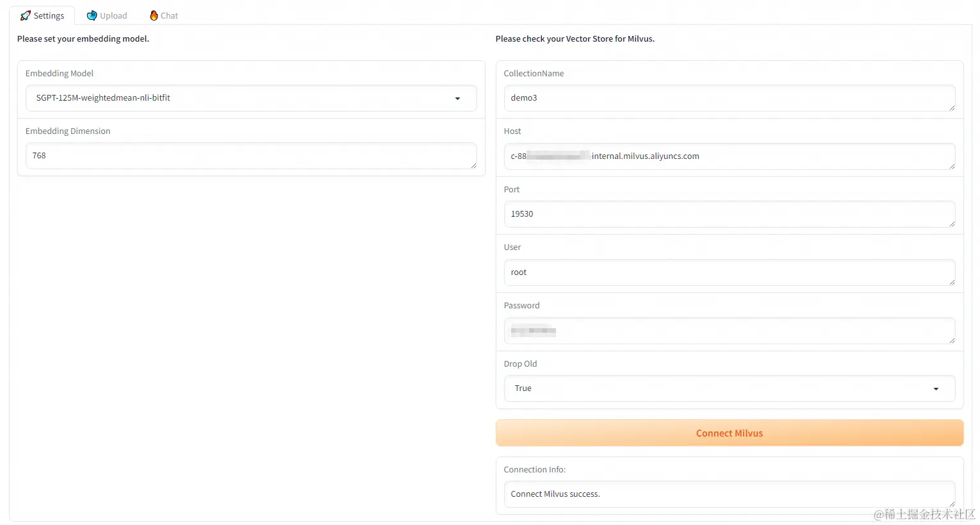Screen dimensions: 980x525
Task: Click the flame icon on Chat tab
Action: pyautogui.click(x=154, y=15)
